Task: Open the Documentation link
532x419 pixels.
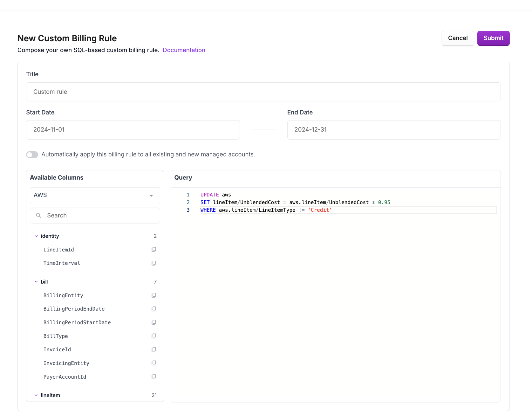Action: click(x=184, y=50)
